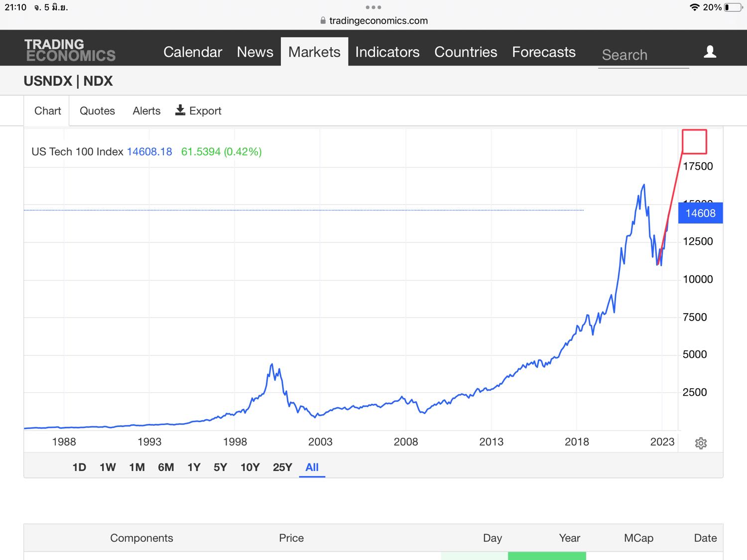Open the Countries menu
The image size is (747, 560).
pyautogui.click(x=466, y=52)
